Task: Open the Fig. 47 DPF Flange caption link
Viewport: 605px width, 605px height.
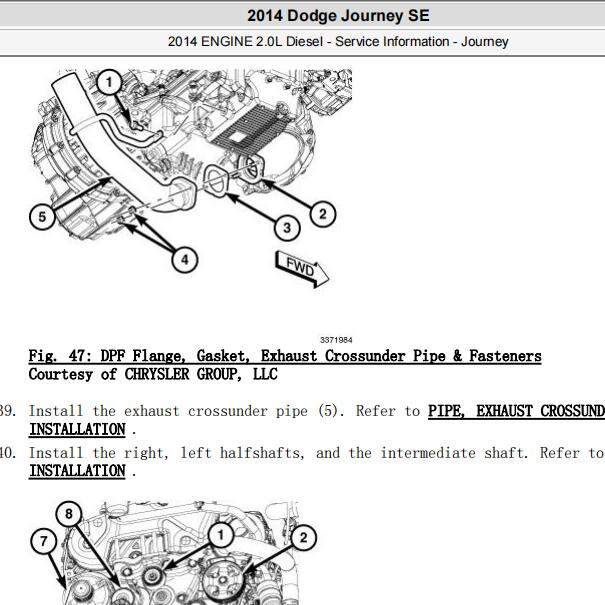Action: [285, 356]
